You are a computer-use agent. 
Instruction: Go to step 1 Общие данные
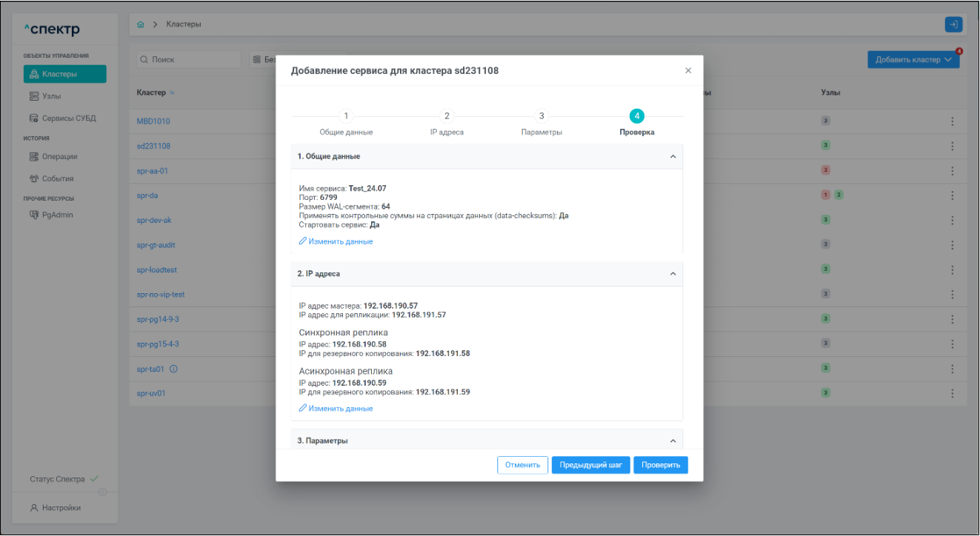pos(346,116)
